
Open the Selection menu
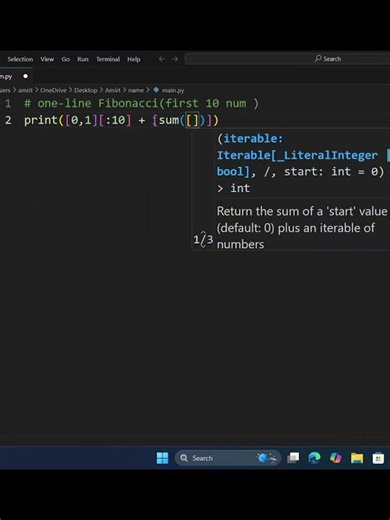[20, 59]
